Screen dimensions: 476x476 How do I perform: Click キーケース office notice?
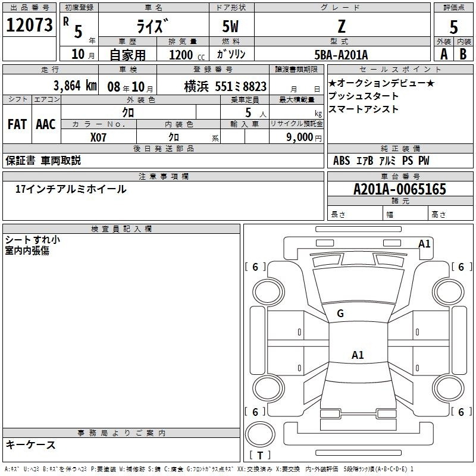[30, 445]
